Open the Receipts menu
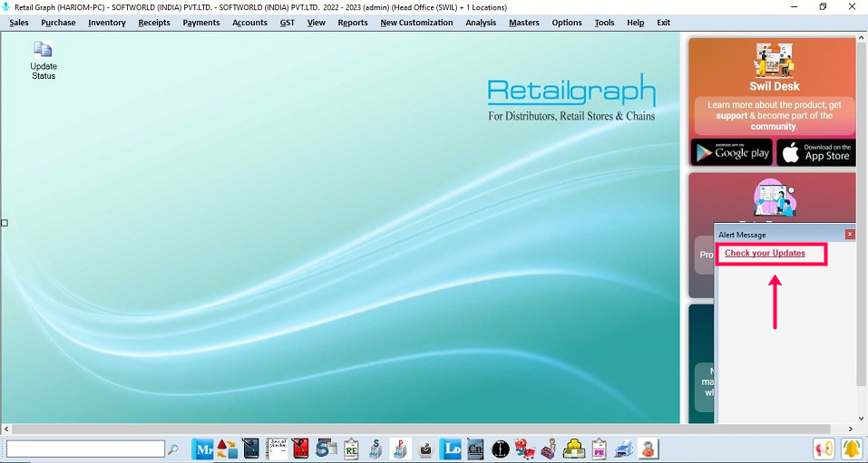 click(154, 23)
